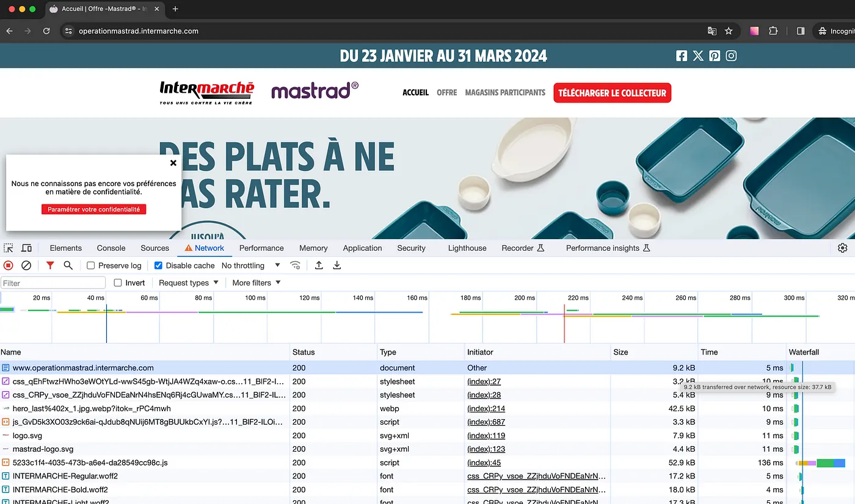Open the Recorder tab
The image size is (855, 504).
click(x=523, y=248)
